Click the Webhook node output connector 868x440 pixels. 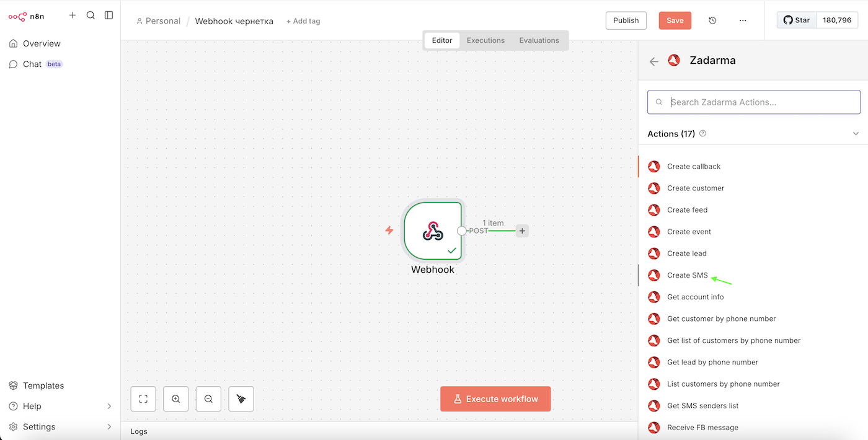coord(461,231)
